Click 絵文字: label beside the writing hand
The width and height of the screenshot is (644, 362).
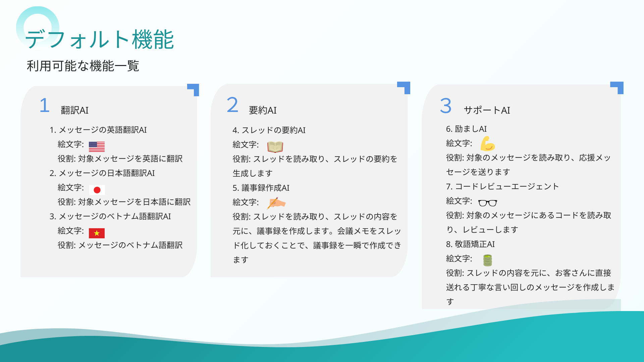246,202
